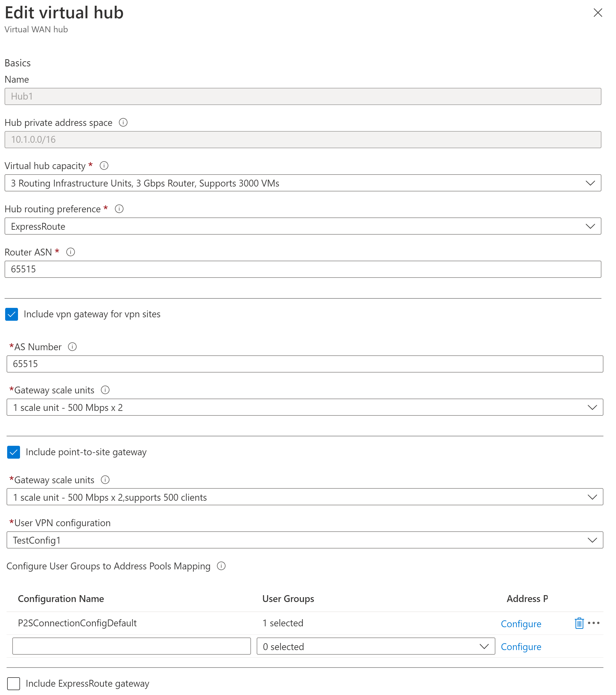The height and width of the screenshot is (695, 616).
Task: Expand Hub routing preference ExpressRoute dropdown
Action: pyautogui.click(x=302, y=226)
